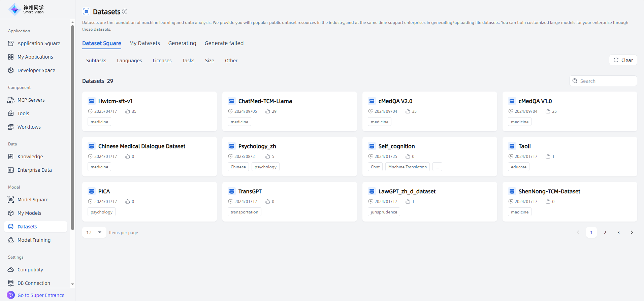Click the help icon beside Datasets title
Viewport: 644px width, 301px height.
click(x=125, y=11)
